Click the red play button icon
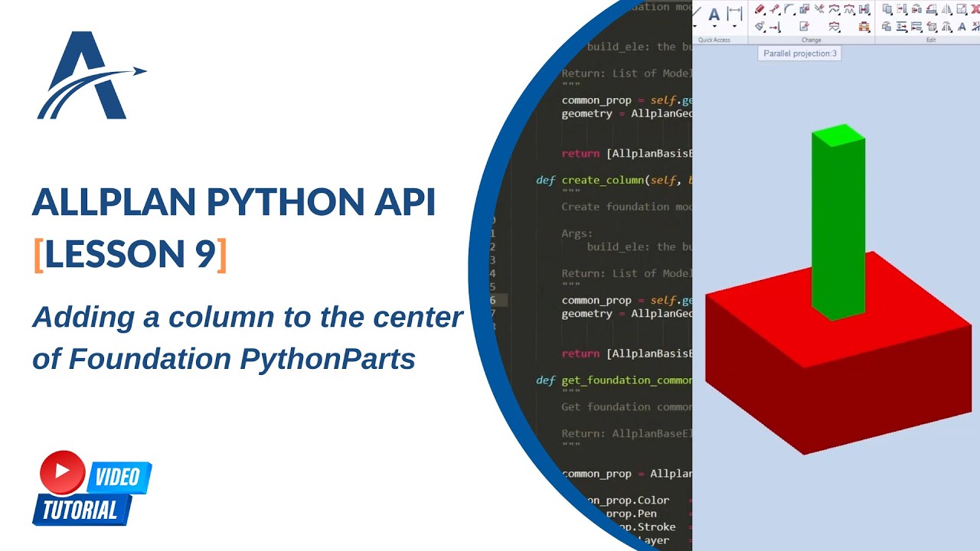980x551 pixels. click(63, 472)
